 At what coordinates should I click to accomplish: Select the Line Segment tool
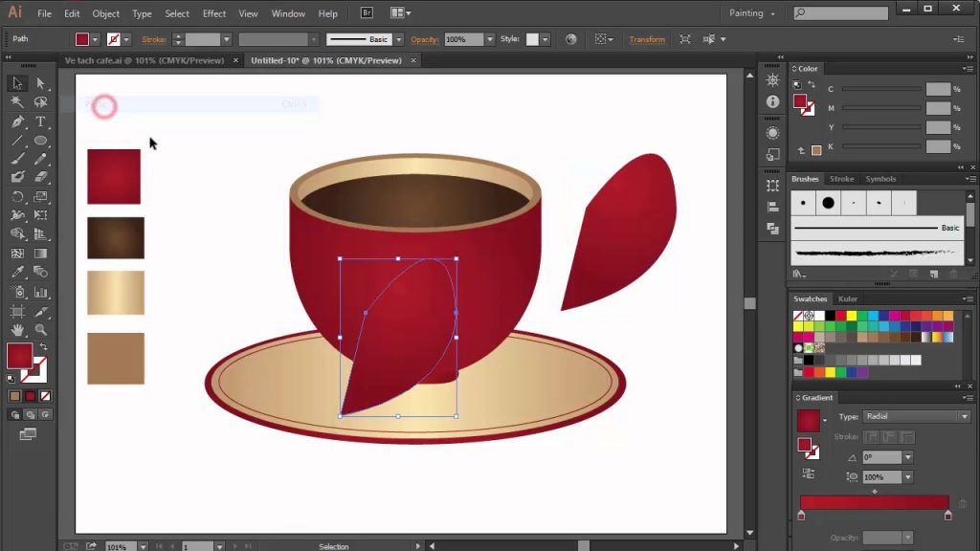coord(17,141)
